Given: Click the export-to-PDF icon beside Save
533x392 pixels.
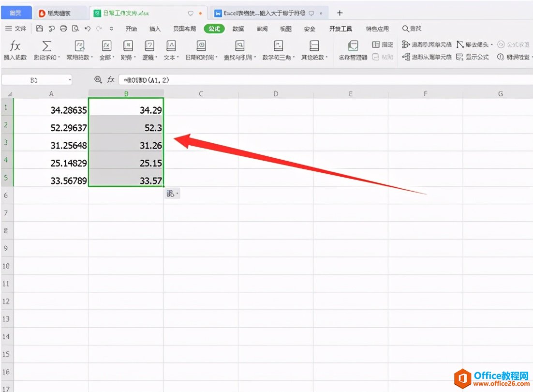Looking at the screenshot, I should point(52,29).
